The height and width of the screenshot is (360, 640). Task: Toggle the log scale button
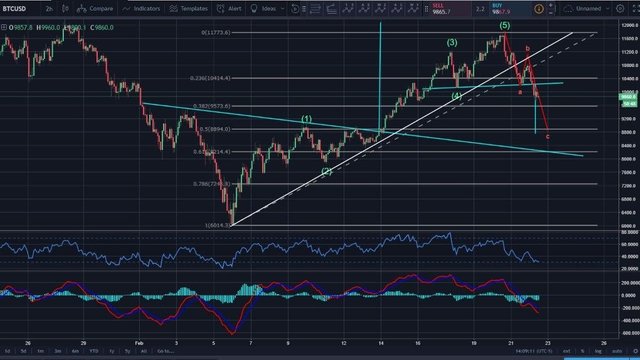pos(598,351)
